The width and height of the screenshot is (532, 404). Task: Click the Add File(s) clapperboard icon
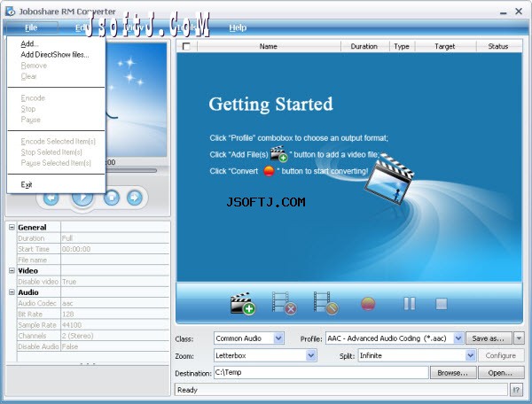tap(243, 303)
